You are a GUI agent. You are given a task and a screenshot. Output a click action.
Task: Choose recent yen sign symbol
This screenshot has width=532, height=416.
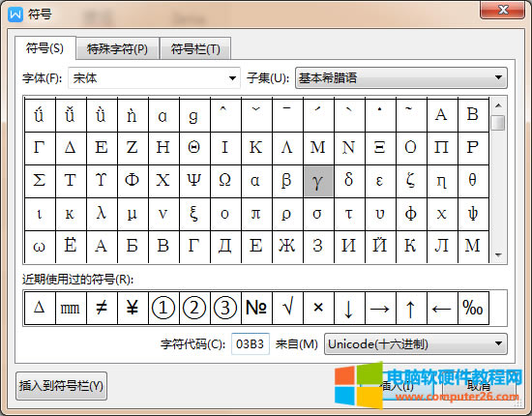pos(133,308)
